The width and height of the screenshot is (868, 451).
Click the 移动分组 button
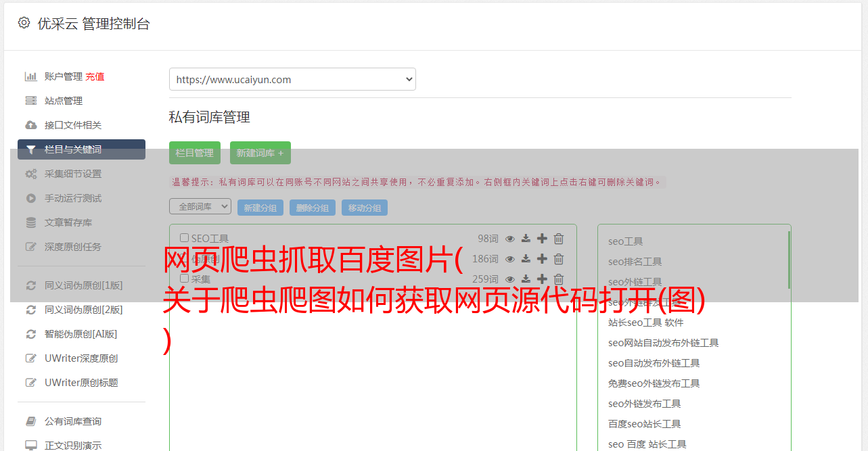tap(365, 208)
